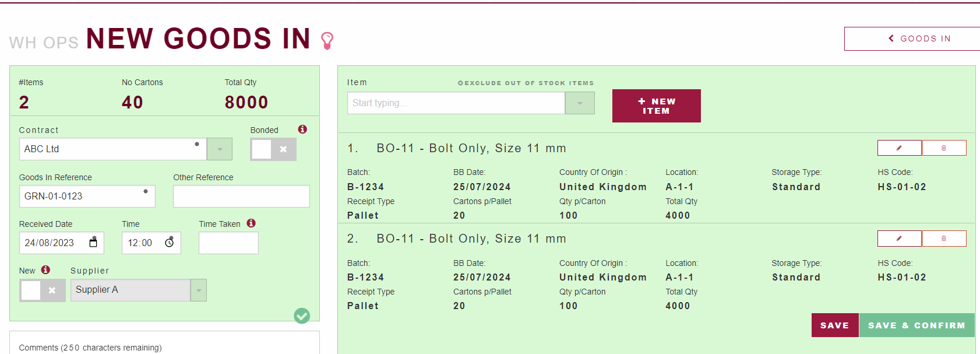This screenshot has width=980, height=354.
Task: Expand the Item search dropdown arrow
Action: click(x=580, y=103)
